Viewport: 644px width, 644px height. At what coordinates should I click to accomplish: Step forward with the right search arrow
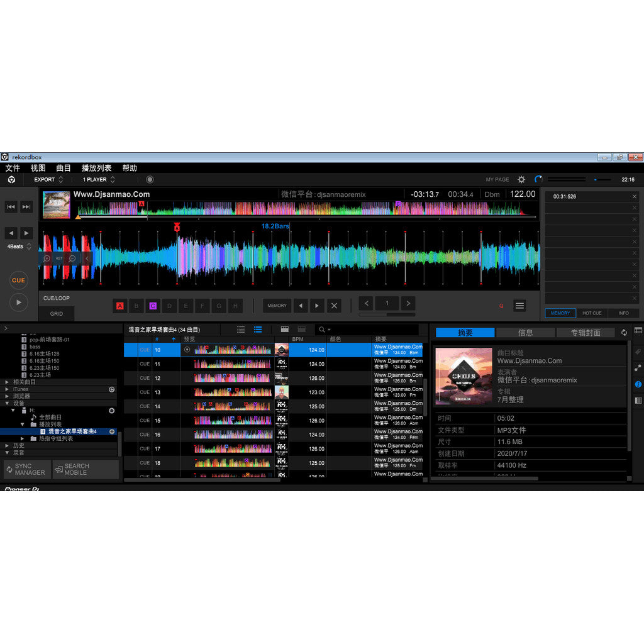coord(26,233)
